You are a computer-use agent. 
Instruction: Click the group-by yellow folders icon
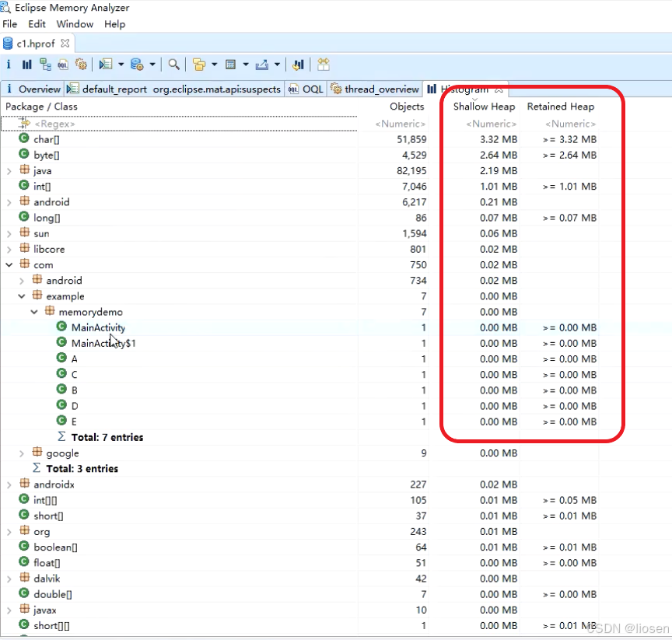pyautogui.click(x=199, y=65)
